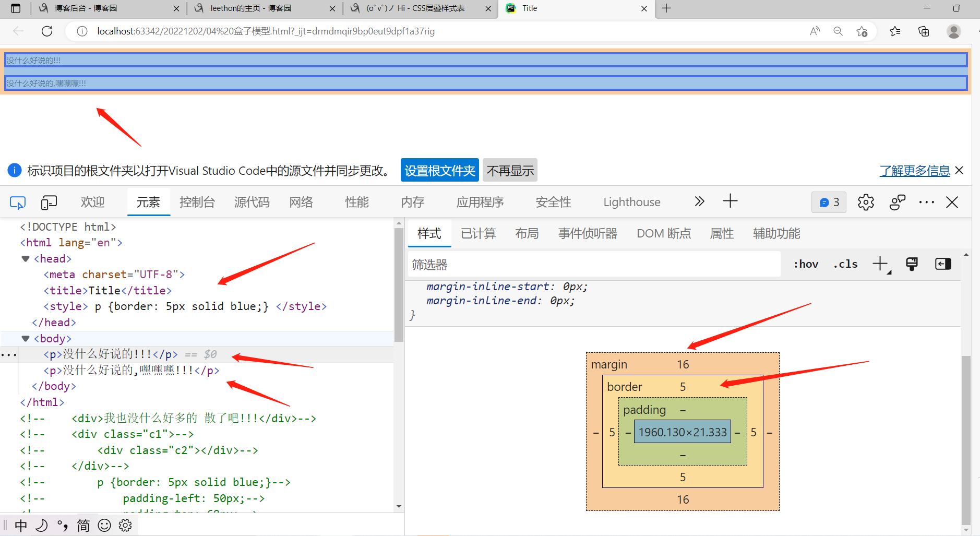Collapse the head element node
Screen dimensions: 980x536
[25, 259]
